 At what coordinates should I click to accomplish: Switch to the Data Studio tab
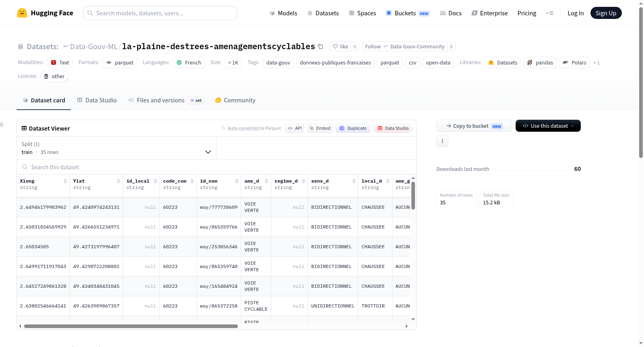(x=97, y=100)
